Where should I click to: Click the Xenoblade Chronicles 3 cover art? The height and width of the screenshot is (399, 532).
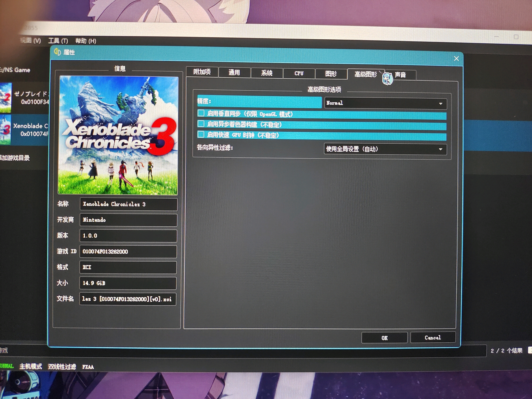[118, 135]
